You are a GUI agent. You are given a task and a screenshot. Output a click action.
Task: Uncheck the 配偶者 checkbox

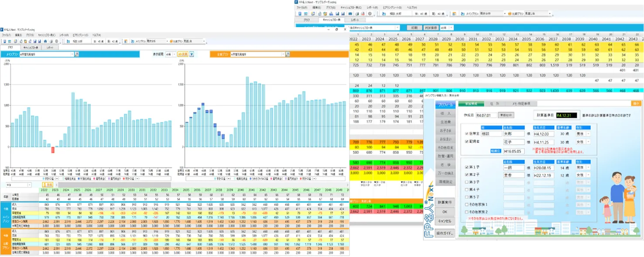(467, 142)
